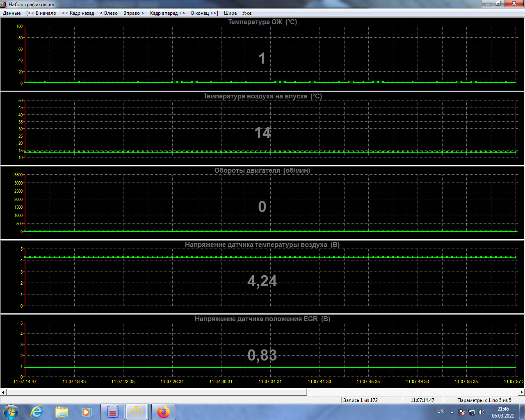The image size is (525, 420).
Task: Step back with << Кадр назад
Action: (x=78, y=13)
